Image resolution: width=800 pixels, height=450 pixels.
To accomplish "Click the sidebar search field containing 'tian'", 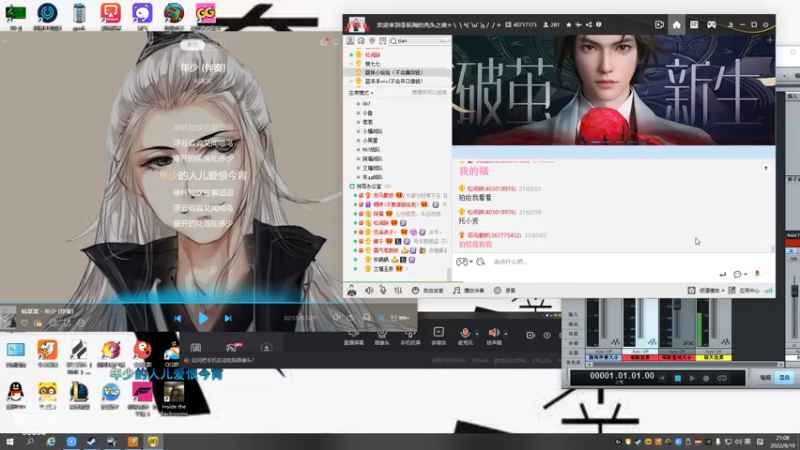I will (419, 41).
